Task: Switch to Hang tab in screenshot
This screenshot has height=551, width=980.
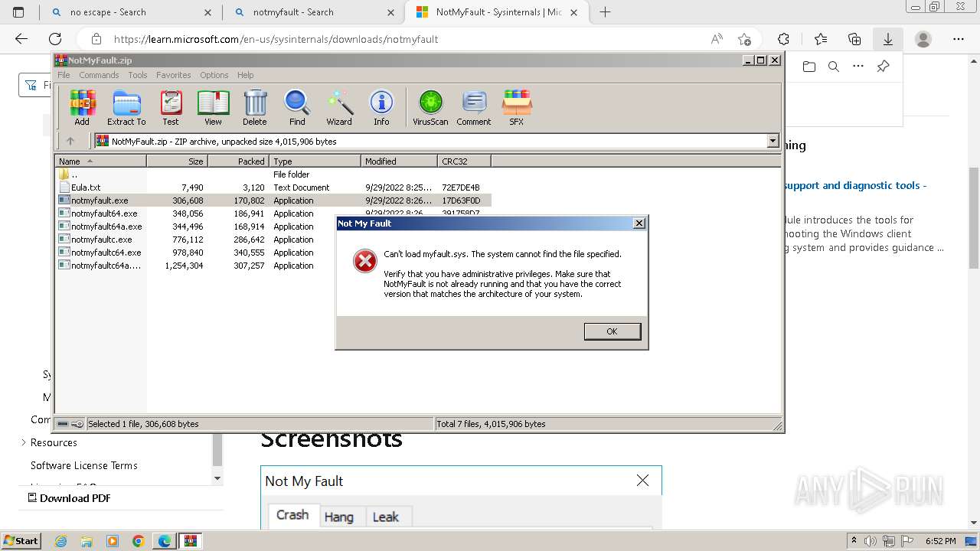Action: [338, 517]
